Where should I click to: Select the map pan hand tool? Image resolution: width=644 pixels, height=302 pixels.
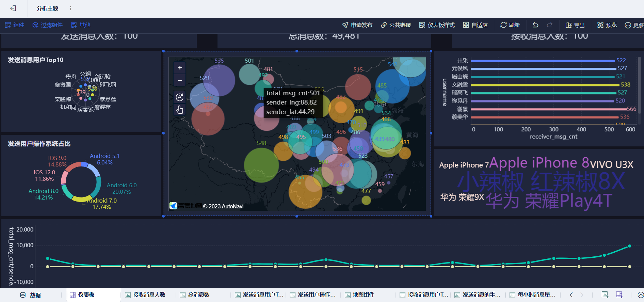[180, 110]
